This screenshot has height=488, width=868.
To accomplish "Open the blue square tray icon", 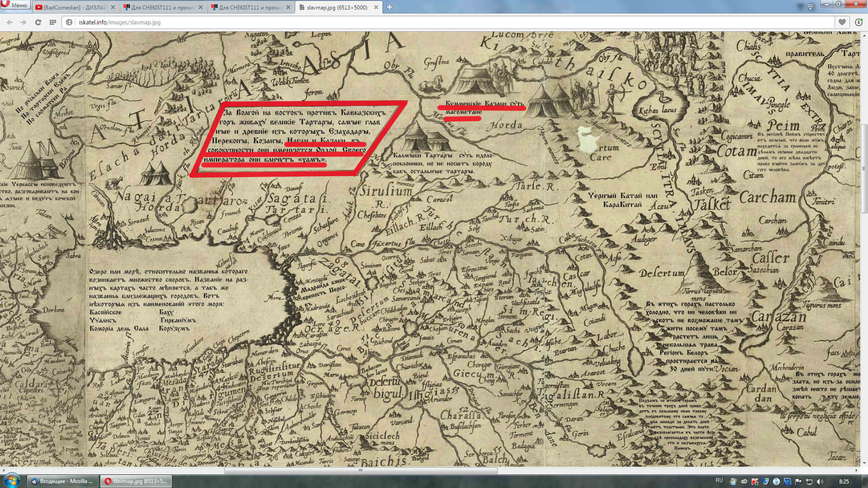I will pyautogui.click(x=788, y=481).
